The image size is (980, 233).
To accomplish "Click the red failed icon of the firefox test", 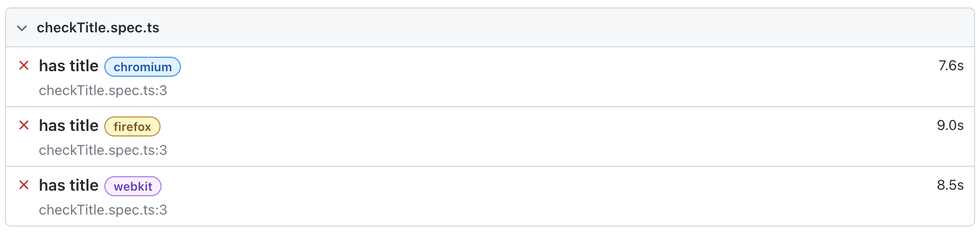I will [x=24, y=125].
